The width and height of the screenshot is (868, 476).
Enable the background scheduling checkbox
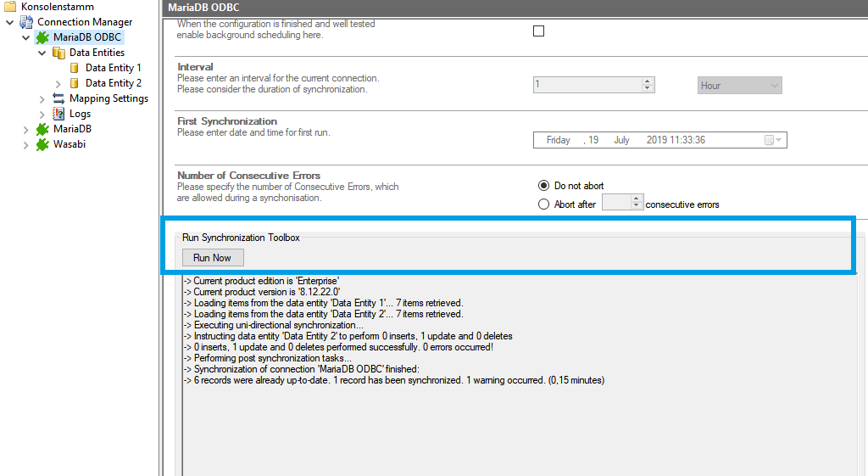pos(538,31)
